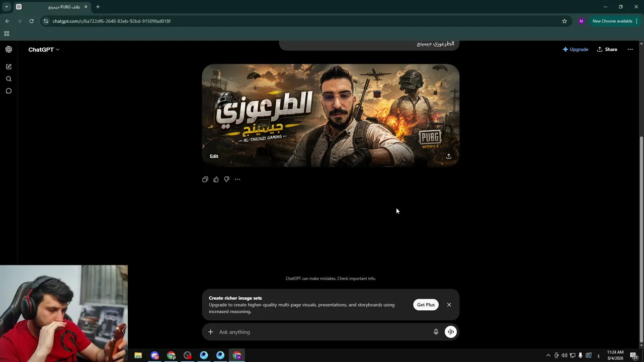
Task: Open a new browser tab
Action: click(98, 7)
